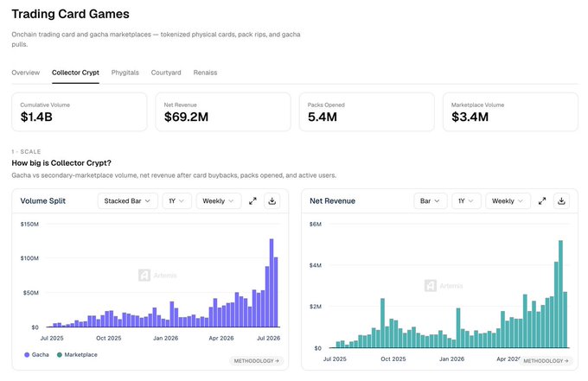Click the Net Revenue $69.2M card
The image size is (588, 381).
[223, 112]
